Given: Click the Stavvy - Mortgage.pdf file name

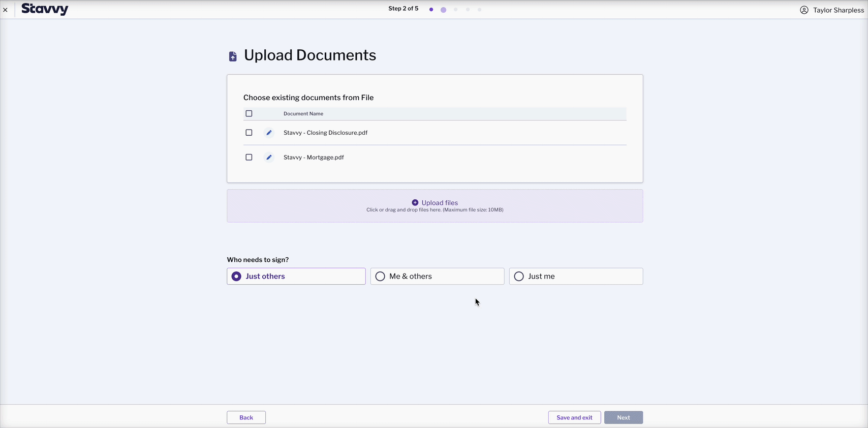Looking at the screenshot, I should click(x=314, y=157).
